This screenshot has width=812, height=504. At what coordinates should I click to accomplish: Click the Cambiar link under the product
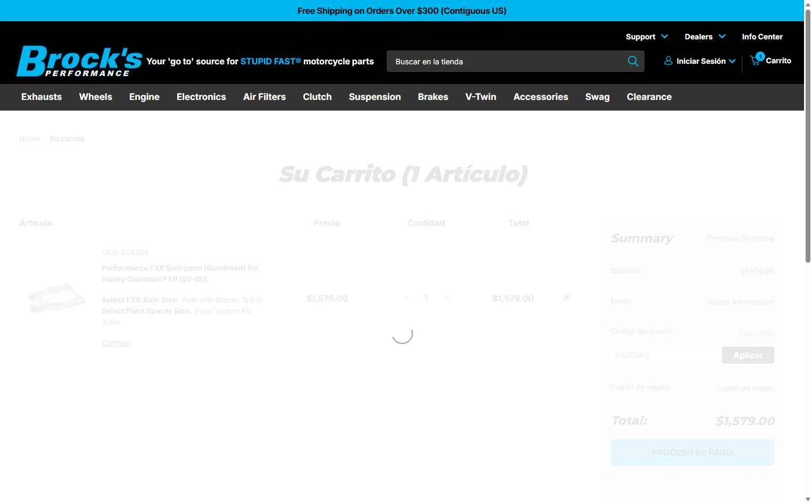tap(116, 343)
